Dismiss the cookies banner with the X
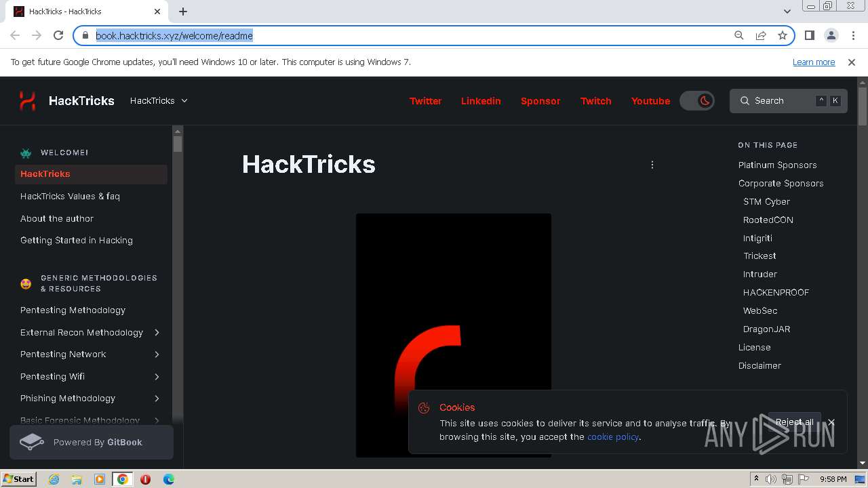 [x=831, y=422]
